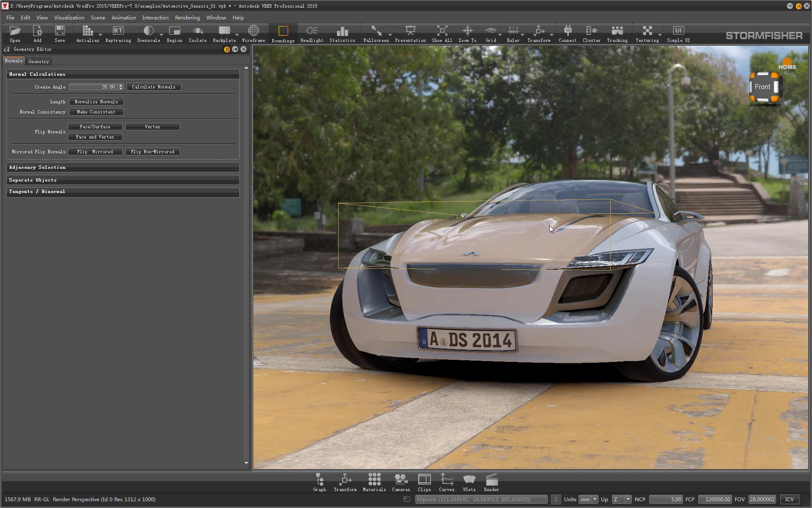Click the Flip Non-Mirrored button
Screen dimensions: 812x508
tap(152, 152)
